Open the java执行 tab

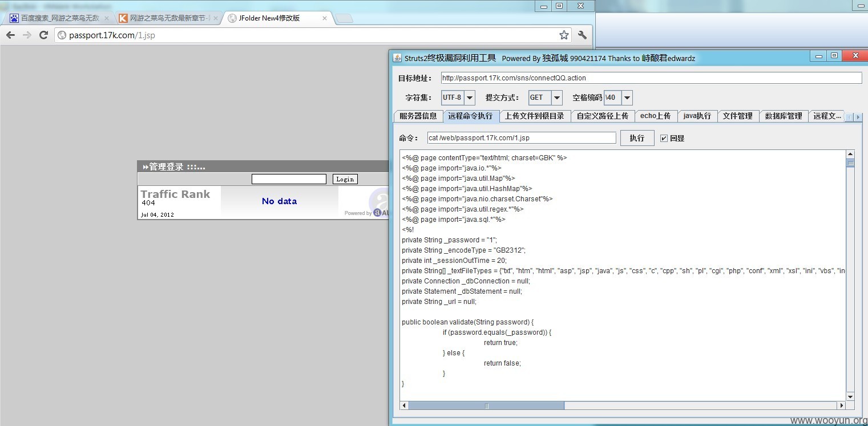click(697, 116)
